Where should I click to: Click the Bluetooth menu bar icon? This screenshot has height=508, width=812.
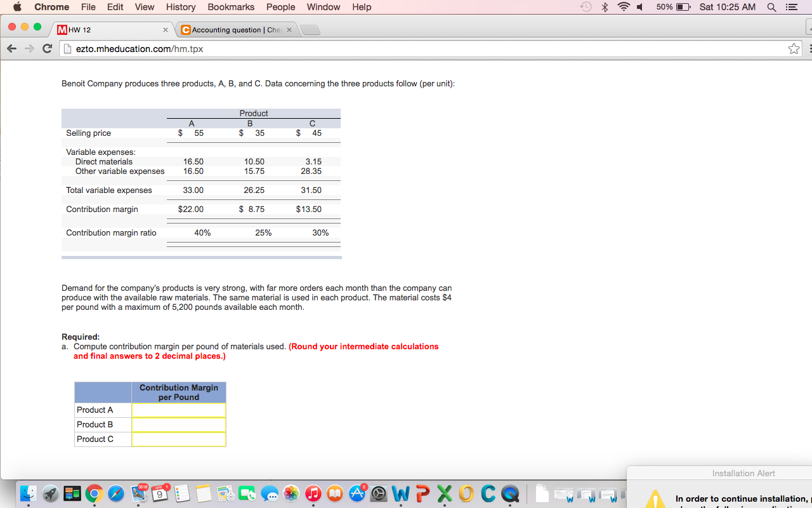[x=605, y=7]
